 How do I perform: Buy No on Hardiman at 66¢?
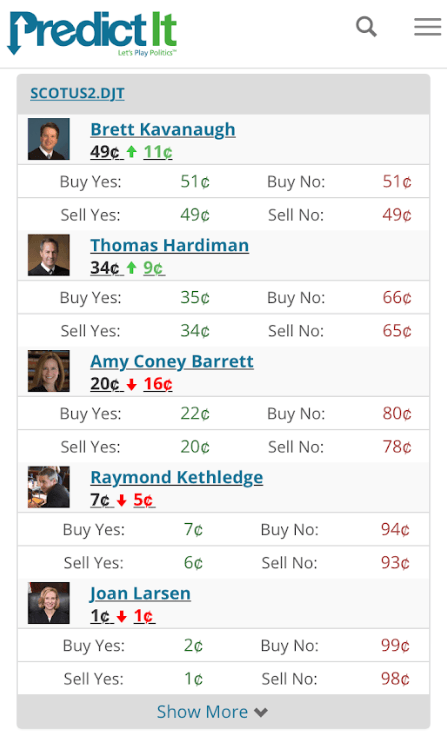(396, 297)
